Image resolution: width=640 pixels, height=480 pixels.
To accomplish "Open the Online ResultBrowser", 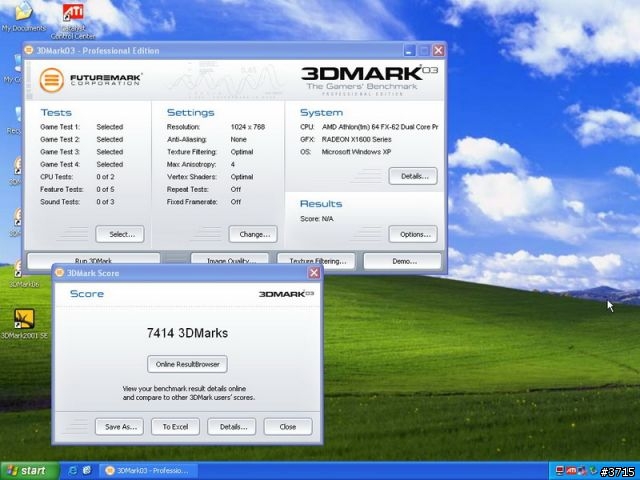I will pos(187,364).
